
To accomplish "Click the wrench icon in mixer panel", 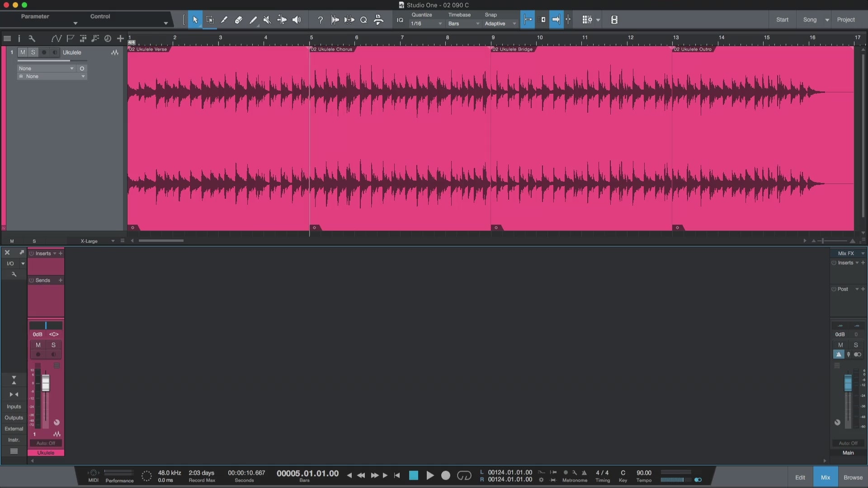I will click(x=14, y=274).
